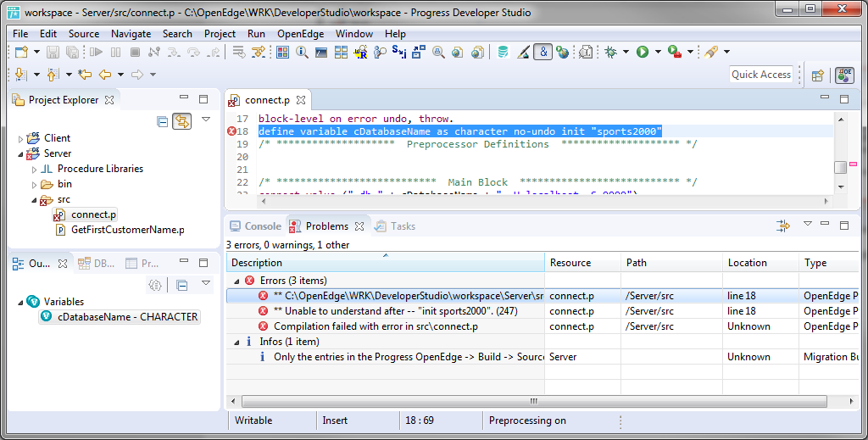Click the Description column header
This screenshot has height=440, width=868.
point(386,263)
